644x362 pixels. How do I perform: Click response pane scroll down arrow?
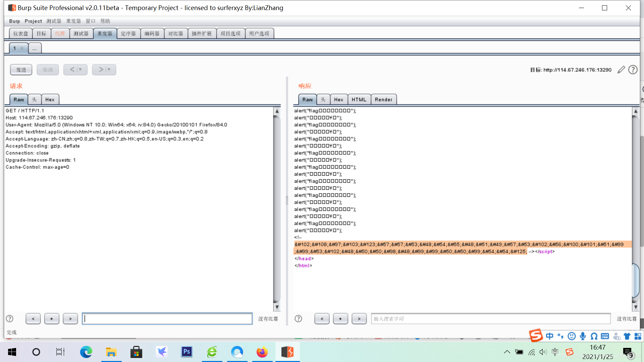635,307
